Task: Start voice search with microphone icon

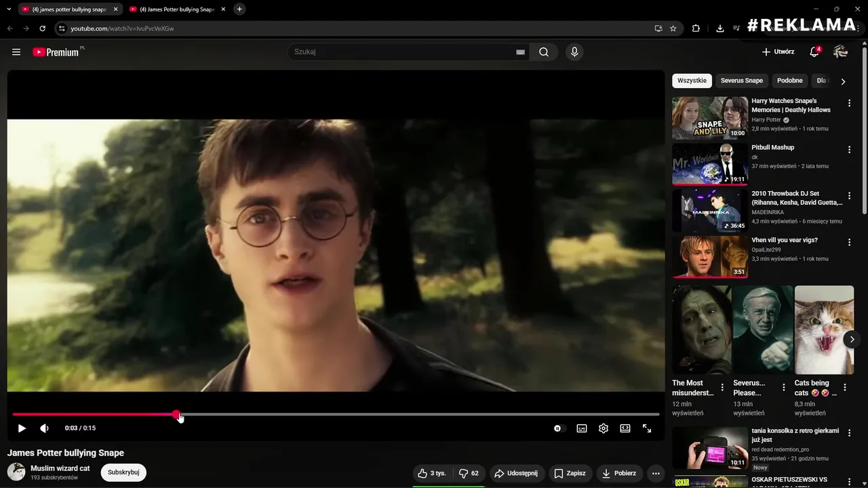Action: tap(574, 52)
